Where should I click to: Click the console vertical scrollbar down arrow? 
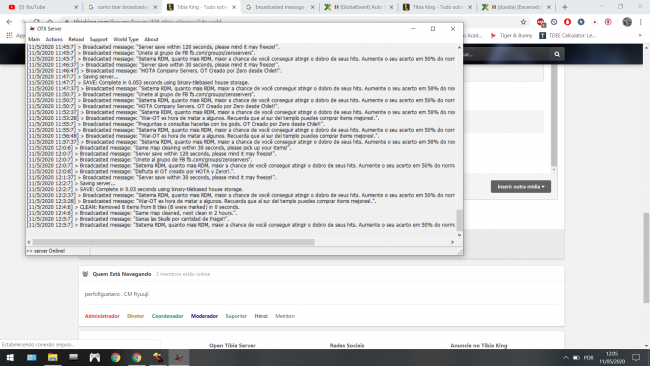click(459, 235)
